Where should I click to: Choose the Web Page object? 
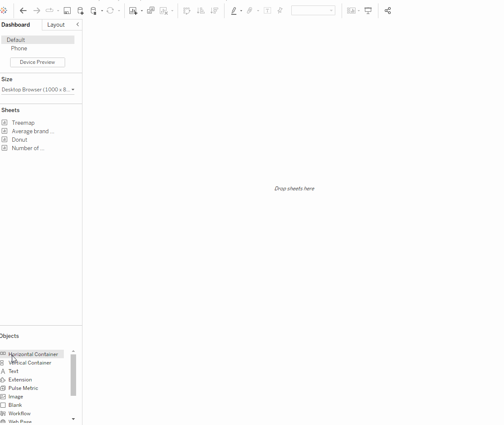coord(20,422)
